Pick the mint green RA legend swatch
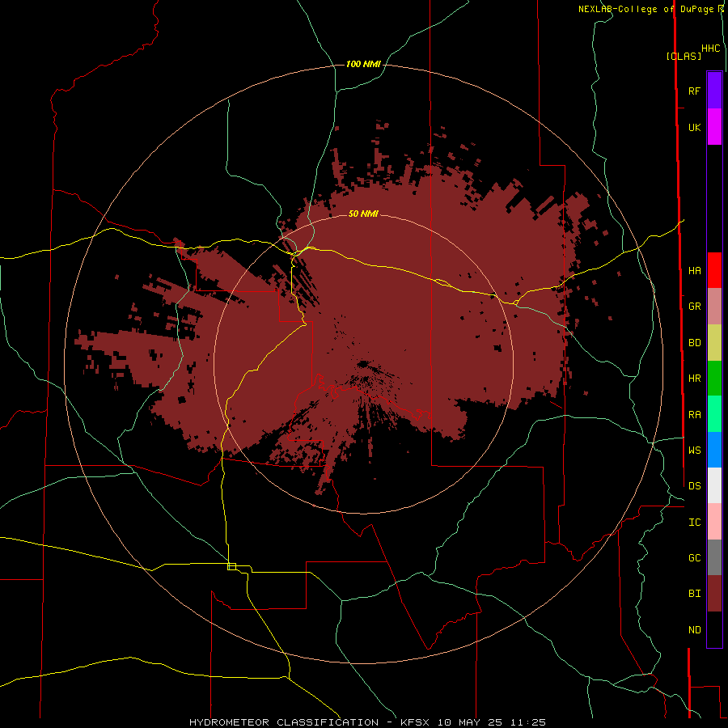The image size is (728, 728). point(714,414)
